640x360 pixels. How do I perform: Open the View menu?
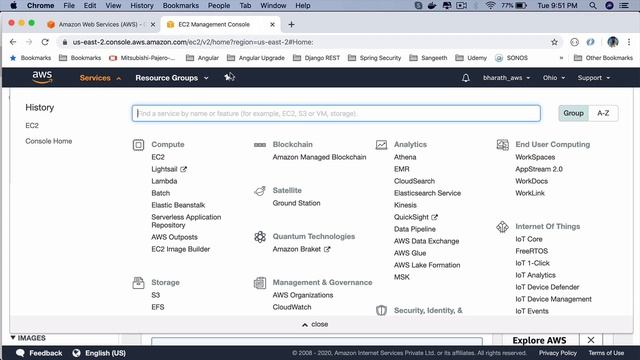113,6
